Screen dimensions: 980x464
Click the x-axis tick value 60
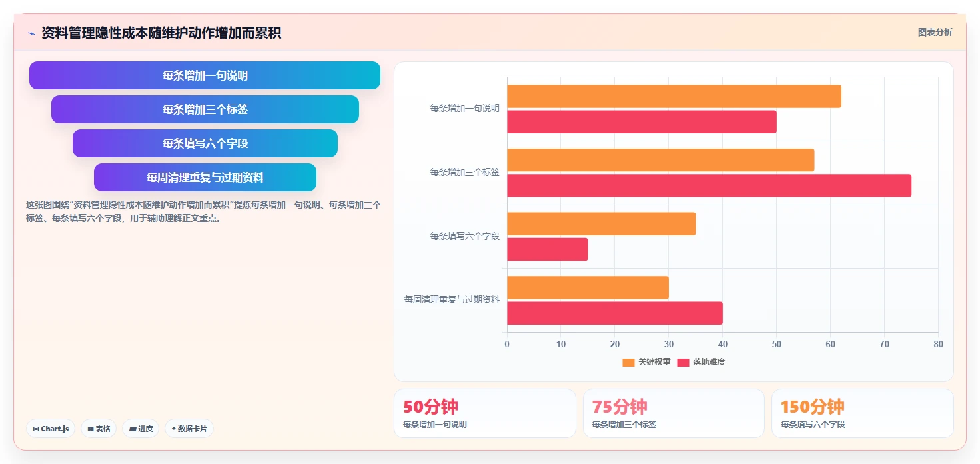(830, 344)
